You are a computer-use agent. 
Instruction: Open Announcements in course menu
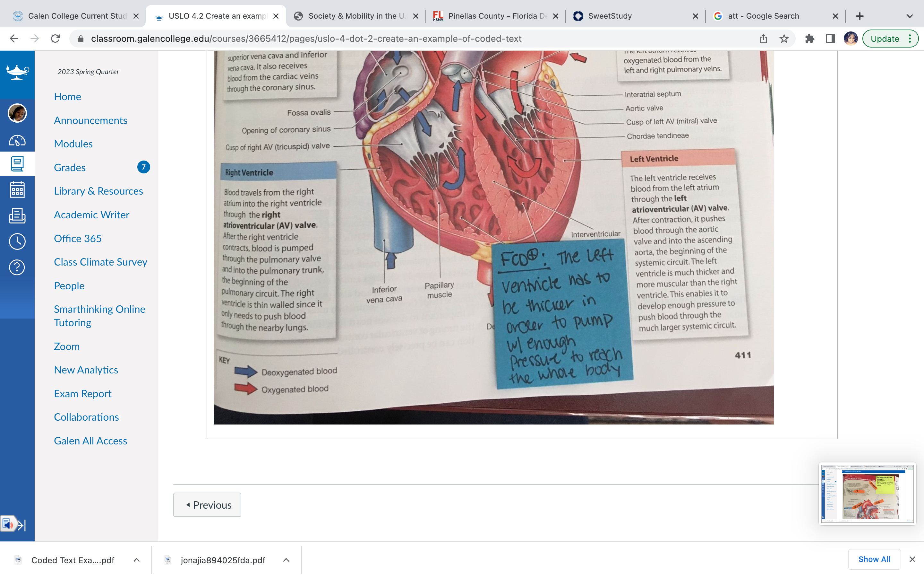(x=90, y=120)
